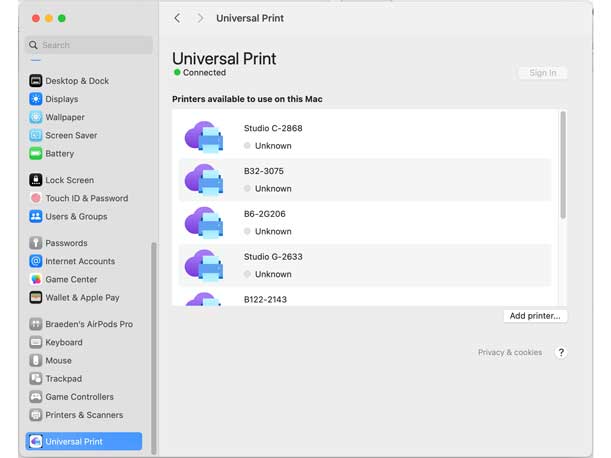This screenshot has height=458, width=611.
Task: Go forward with the right chevron
Action: coord(200,18)
